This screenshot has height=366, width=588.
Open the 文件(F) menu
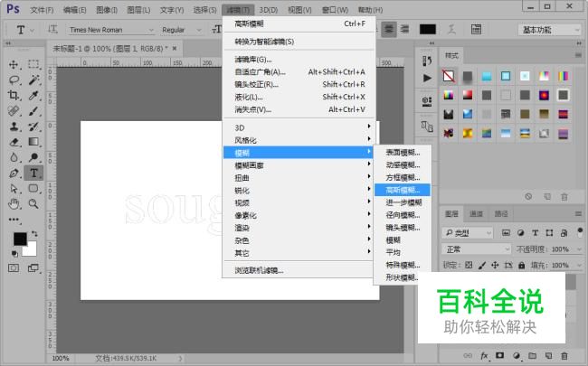[x=42, y=10]
